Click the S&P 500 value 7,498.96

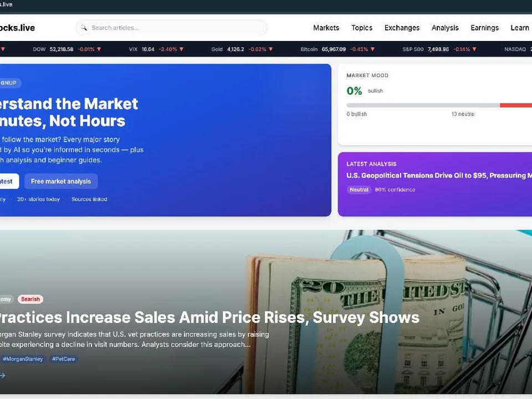point(438,49)
